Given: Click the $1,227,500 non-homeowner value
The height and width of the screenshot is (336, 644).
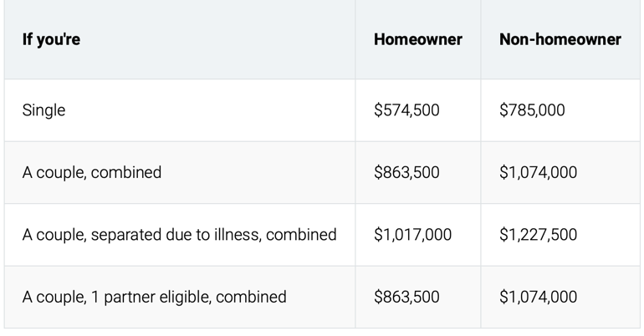Looking at the screenshot, I should pyautogui.click(x=538, y=235).
